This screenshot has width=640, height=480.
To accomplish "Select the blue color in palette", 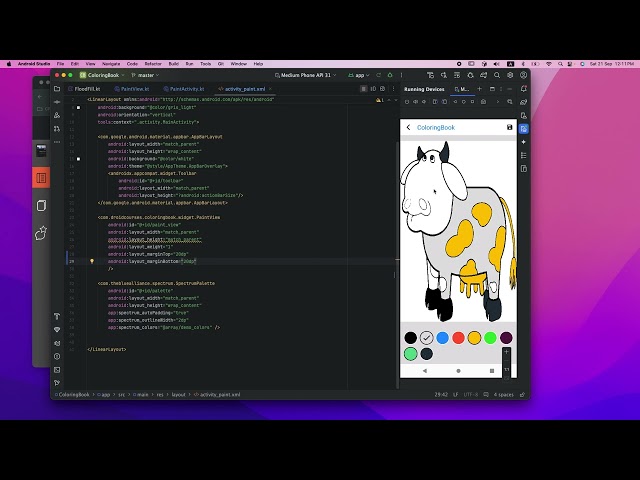I will click(442, 338).
